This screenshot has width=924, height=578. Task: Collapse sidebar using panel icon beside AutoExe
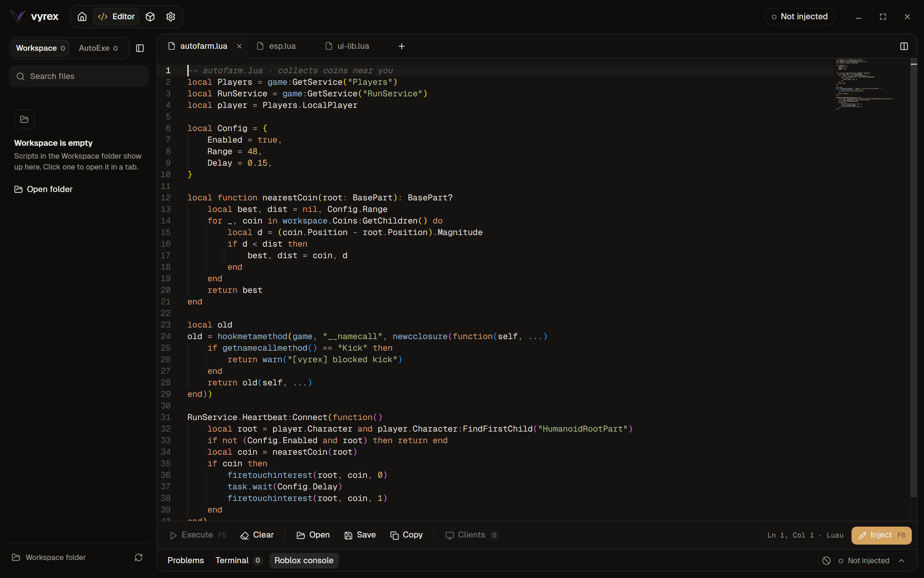(x=140, y=48)
